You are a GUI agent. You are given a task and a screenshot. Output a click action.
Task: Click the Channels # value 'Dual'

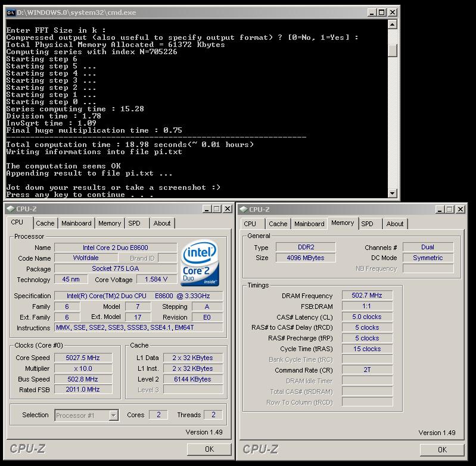click(428, 247)
